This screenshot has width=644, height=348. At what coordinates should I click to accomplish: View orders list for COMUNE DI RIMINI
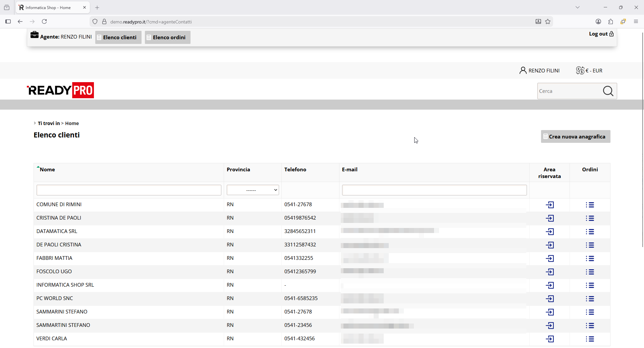590,205
